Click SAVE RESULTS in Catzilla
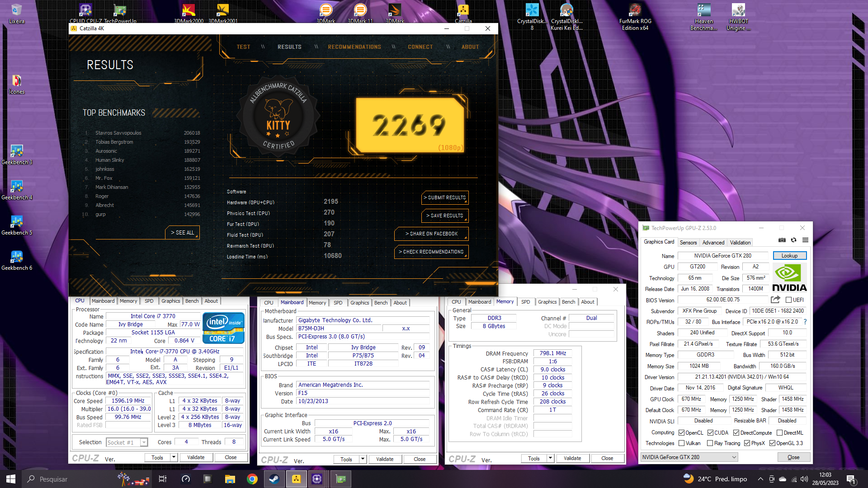Screen dimensions: 868x488 click(x=444, y=216)
